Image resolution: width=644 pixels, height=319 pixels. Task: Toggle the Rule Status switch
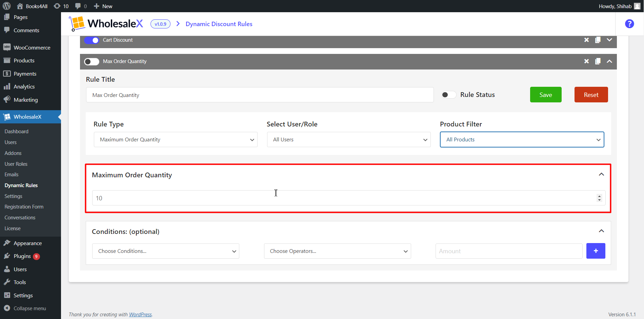coord(448,95)
